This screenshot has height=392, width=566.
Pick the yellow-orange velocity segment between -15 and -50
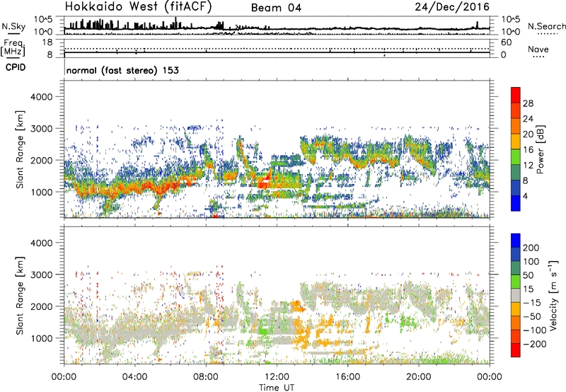point(516,309)
